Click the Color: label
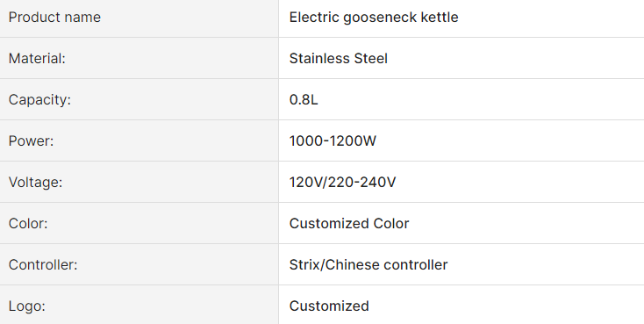Screen dimensions: 644x324 pos(28,224)
